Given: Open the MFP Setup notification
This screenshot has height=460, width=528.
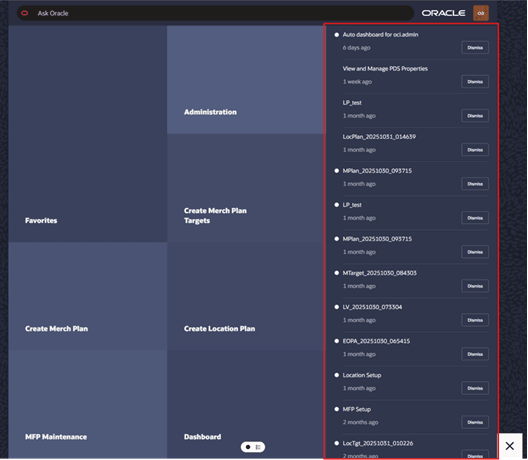Looking at the screenshot, I should click(357, 409).
